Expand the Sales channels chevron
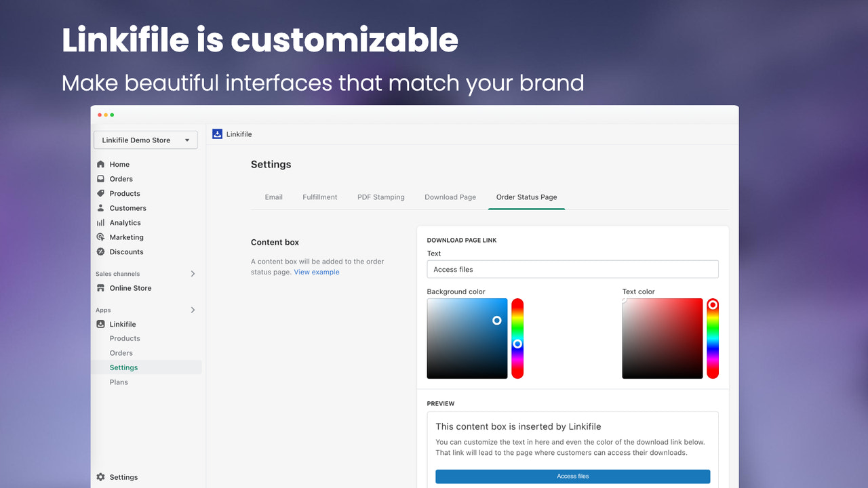This screenshot has height=488, width=868. coord(193,274)
